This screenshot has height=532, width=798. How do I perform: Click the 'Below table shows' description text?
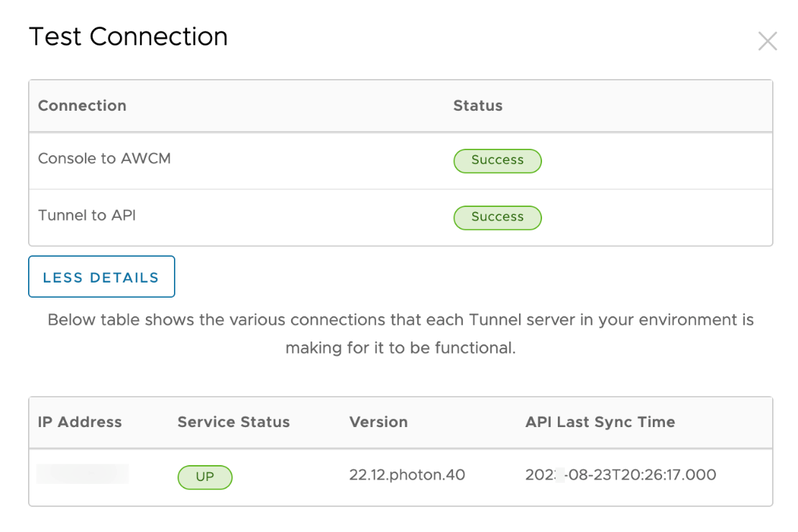click(400, 320)
